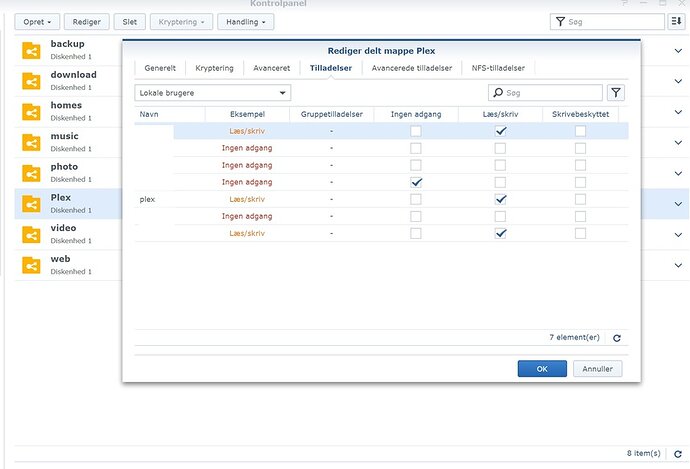
Task: Select the video shared folder icon
Action: click(31, 235)
